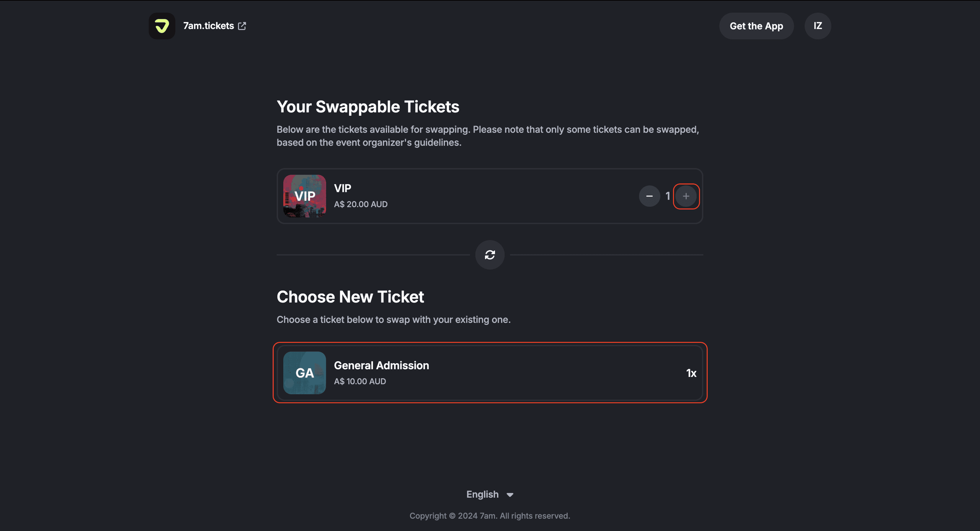
Task: Click the Your Swappable Tickets heading
Action: coord(367,107)
